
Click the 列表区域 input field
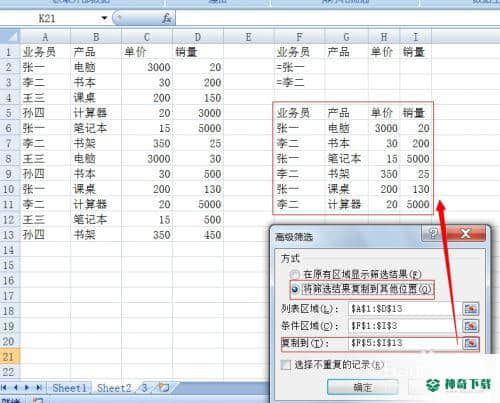405,309
